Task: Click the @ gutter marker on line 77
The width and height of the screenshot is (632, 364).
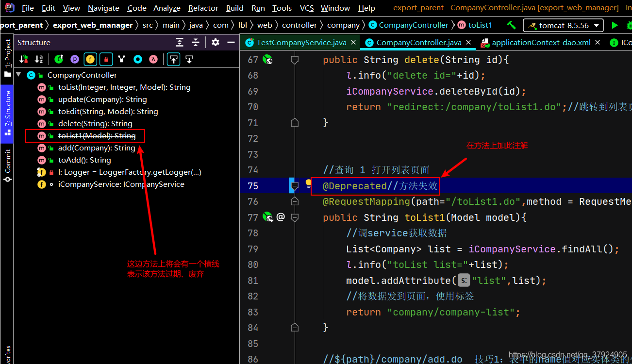Action: point(281,217)
